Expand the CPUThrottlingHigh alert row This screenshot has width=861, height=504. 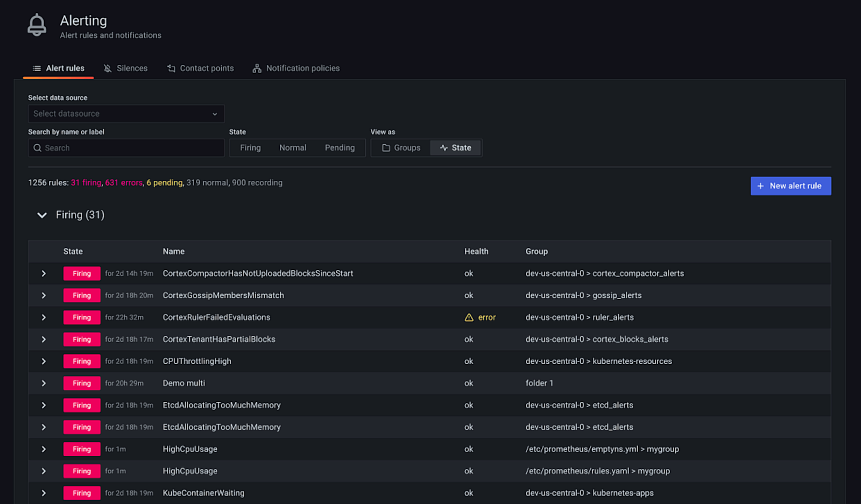44,361
